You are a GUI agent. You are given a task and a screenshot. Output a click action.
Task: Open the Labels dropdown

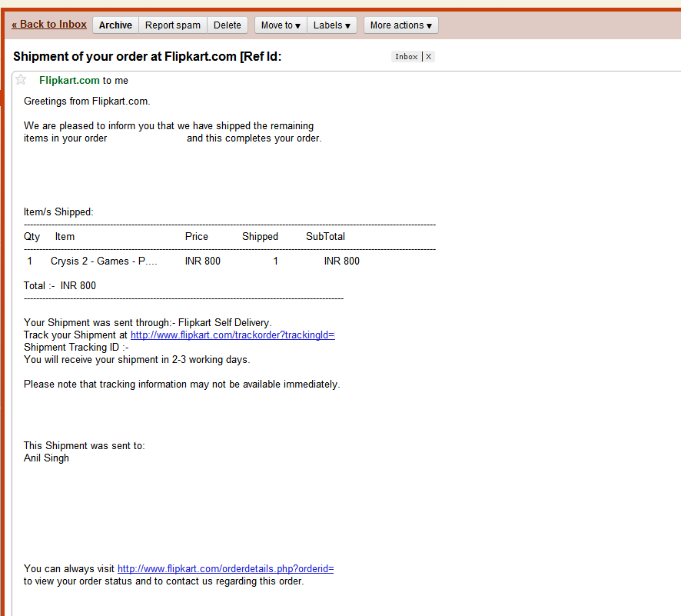click(332, 25)
